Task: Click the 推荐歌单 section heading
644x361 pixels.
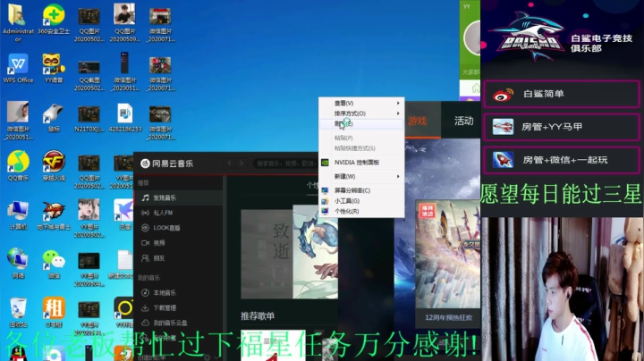Action: click(258, 316)
